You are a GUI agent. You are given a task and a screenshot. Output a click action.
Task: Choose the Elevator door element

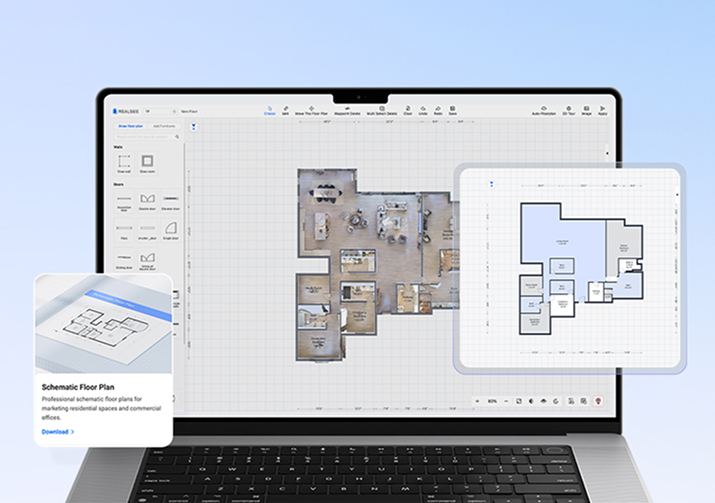click(x=170, y=199)
